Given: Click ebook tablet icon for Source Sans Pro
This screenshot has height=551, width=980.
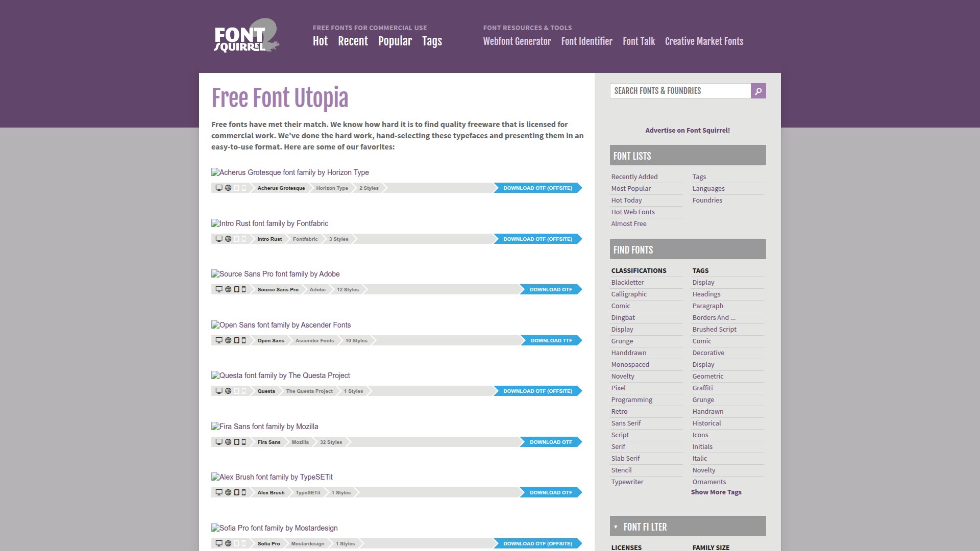Looking at the screenshot, I should tap(236, 289).
